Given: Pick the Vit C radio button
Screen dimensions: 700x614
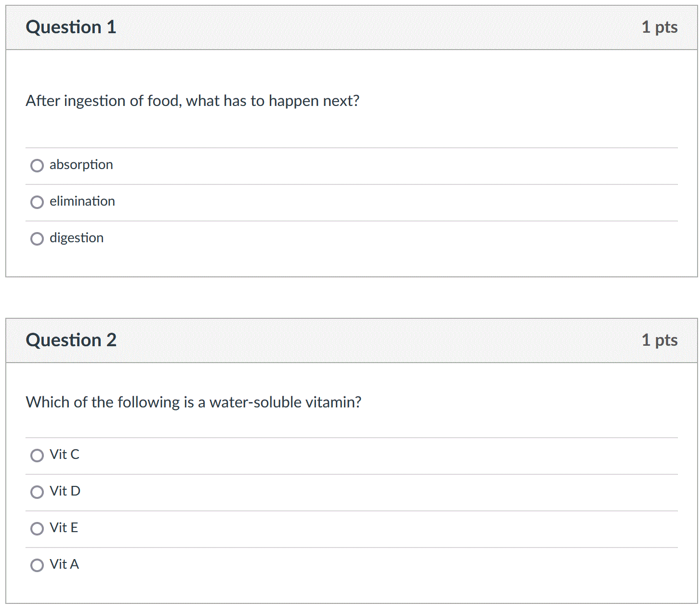Looking at the screenshot, I should (37, 456).
